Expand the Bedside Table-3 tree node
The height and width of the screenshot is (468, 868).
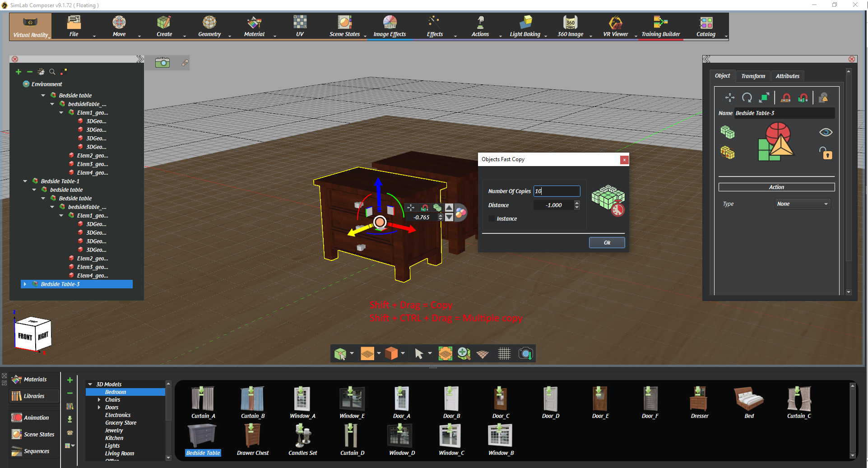[25, 284]
